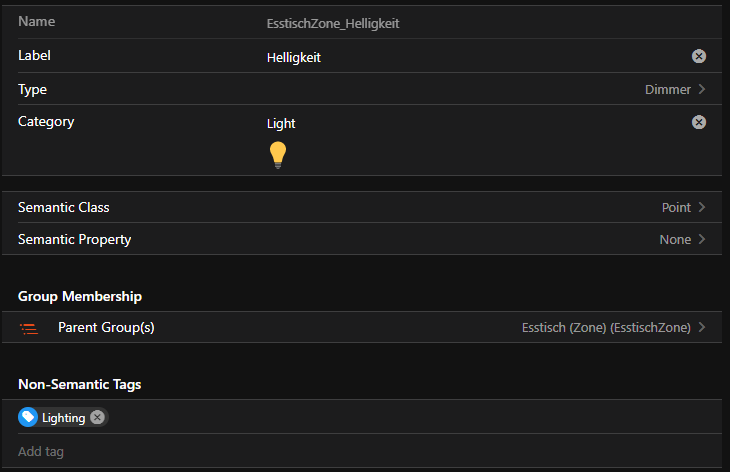The height and width of the screenshot is (472, 730).
Task: Clear the Category field value
Action: [x=699, y=122]
